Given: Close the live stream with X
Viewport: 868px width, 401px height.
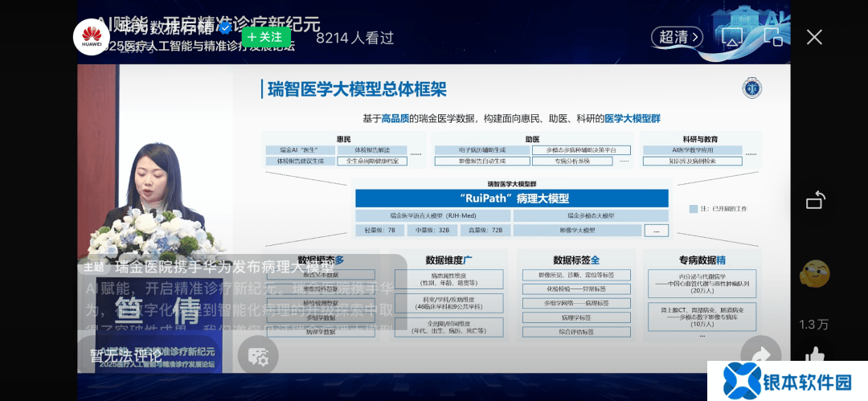Looking at the screenshot, I should [814, 37].
